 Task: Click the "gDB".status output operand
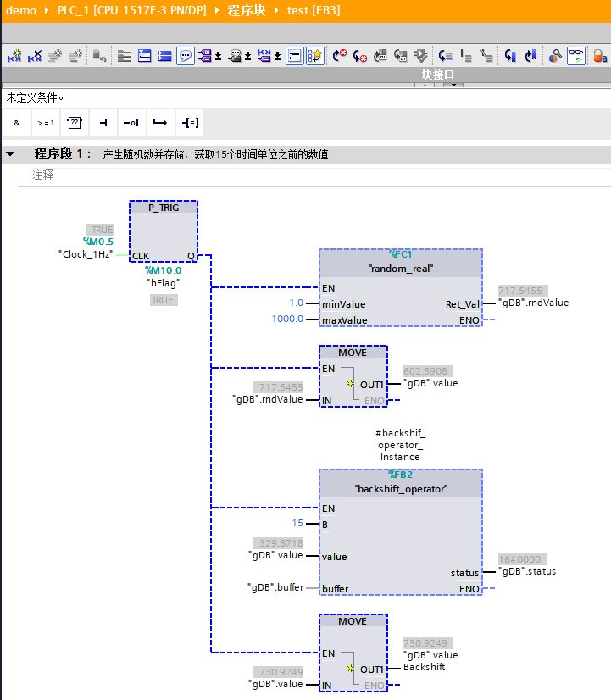point(527,571)
